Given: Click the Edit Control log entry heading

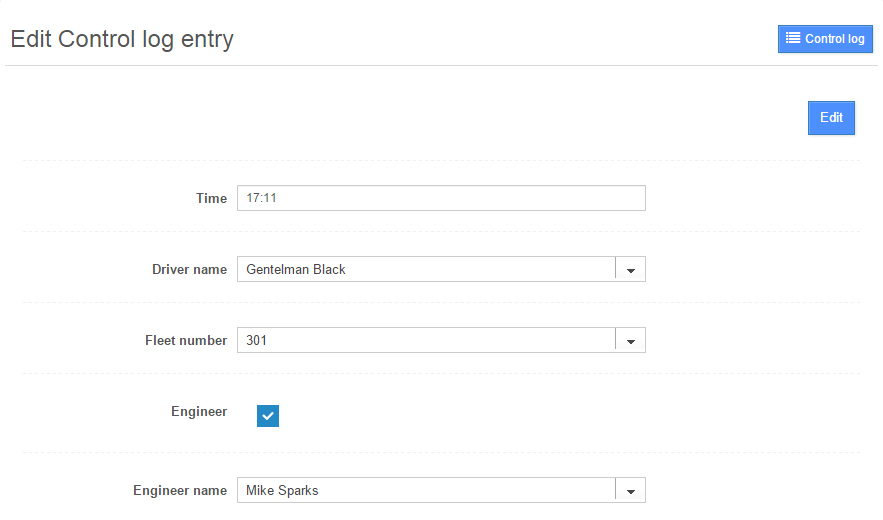Looking at the screenshot, I should tap(122, 40).
